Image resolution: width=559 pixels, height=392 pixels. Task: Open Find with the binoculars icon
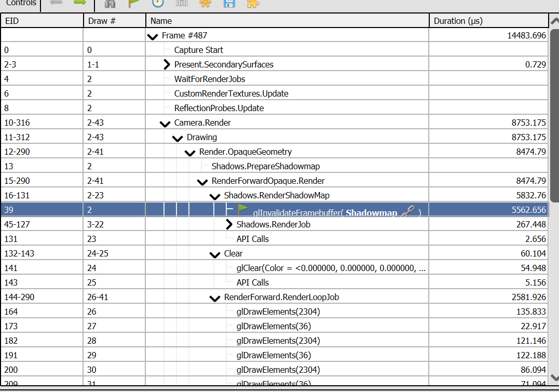point(110,3)
